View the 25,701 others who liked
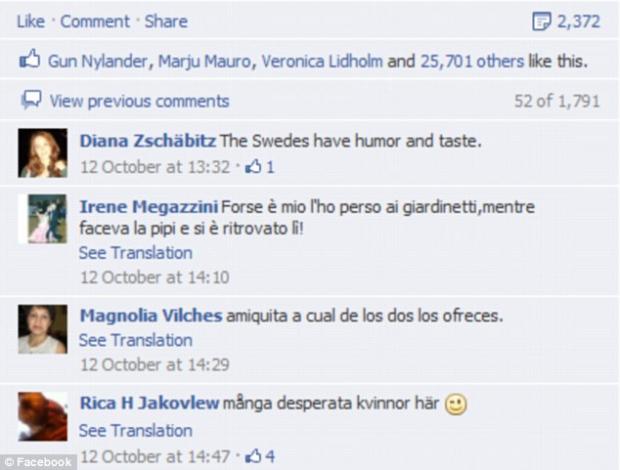 tap(472, 61)
